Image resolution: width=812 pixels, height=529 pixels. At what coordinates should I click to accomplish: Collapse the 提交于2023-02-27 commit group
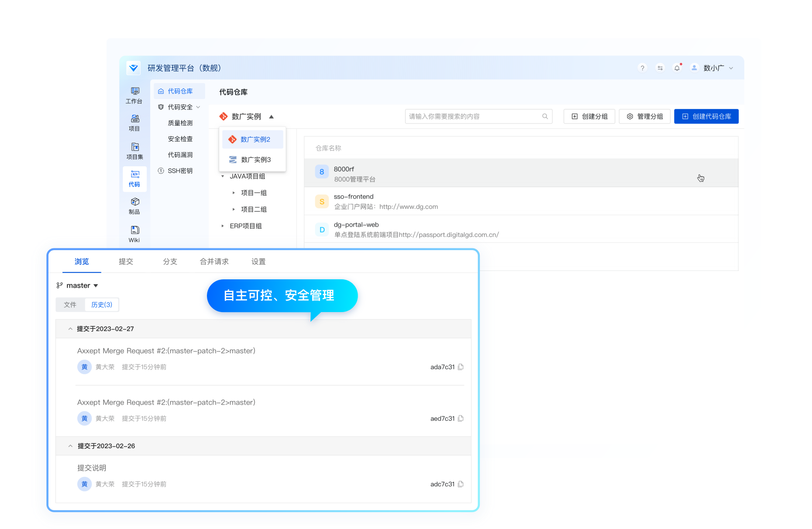click(x=70, y=329)
